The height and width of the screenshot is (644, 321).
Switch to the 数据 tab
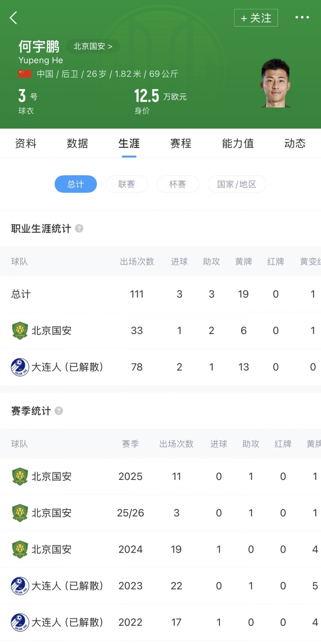(78, 144)
